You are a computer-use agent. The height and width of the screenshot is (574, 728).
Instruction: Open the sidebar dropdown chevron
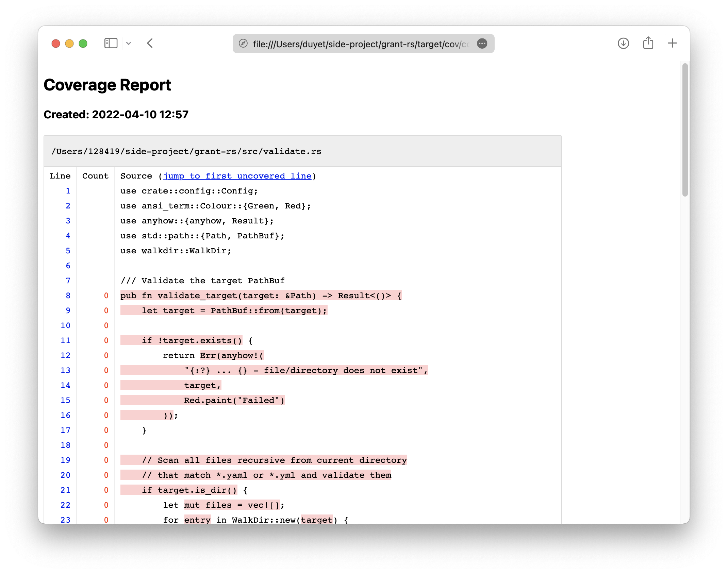129,44
